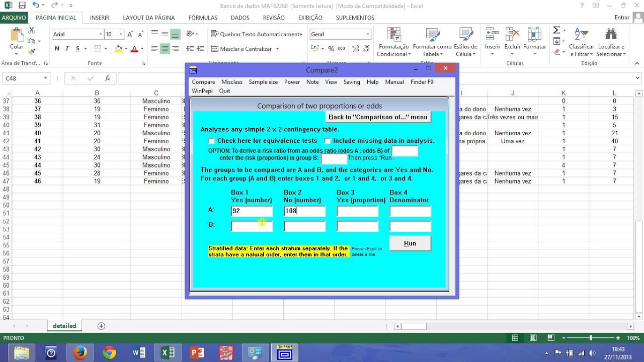The image size is (644, 362).
Task: Click the Format Painter brush icon
Action: click(x=32, y=51)
